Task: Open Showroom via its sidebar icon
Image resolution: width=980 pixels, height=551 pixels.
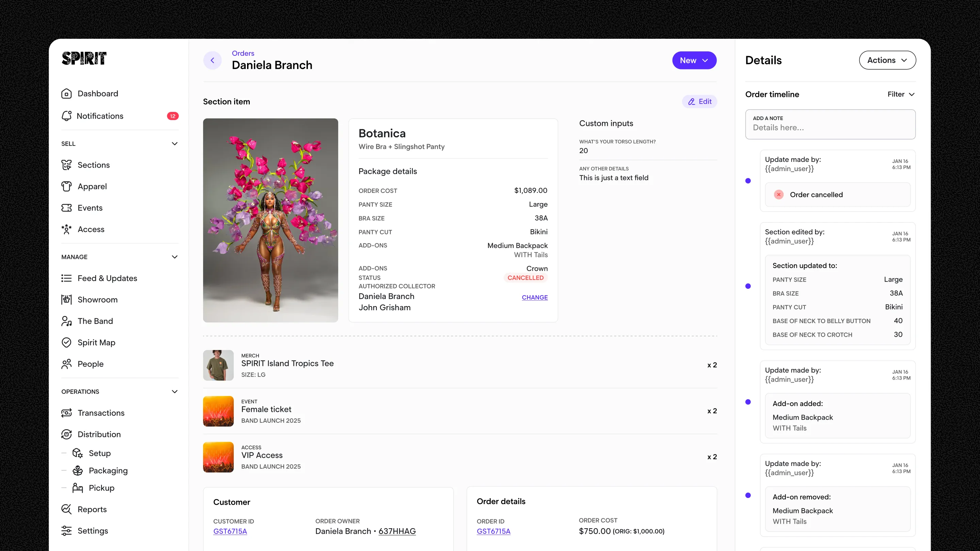Action: (66, 300)
